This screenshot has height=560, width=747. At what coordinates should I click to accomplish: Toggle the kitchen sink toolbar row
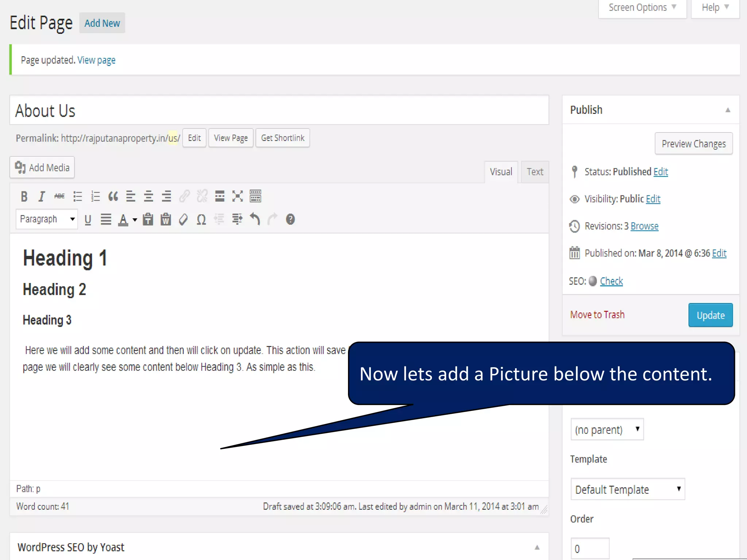255,197
